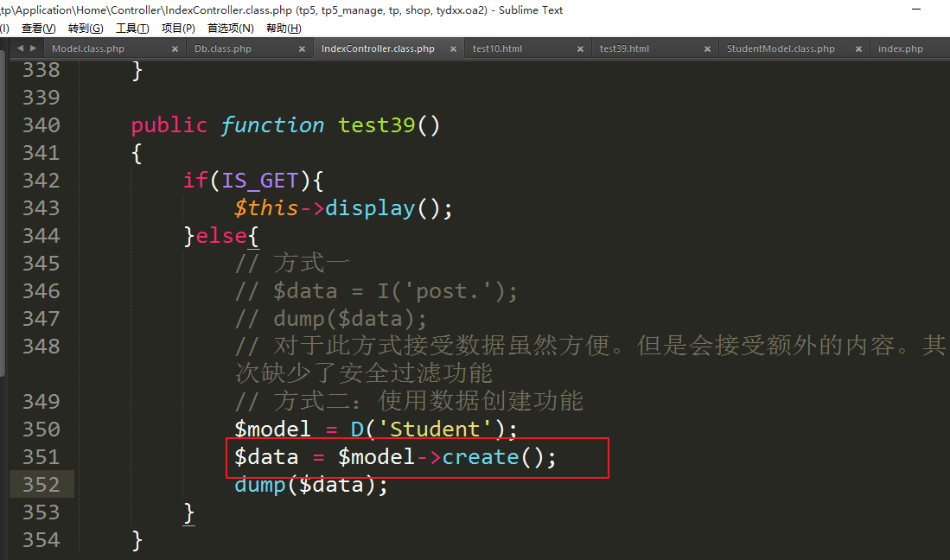950x560 pixels.
Task: Open the 查看(V) menu
Action: tap(38, 29)
